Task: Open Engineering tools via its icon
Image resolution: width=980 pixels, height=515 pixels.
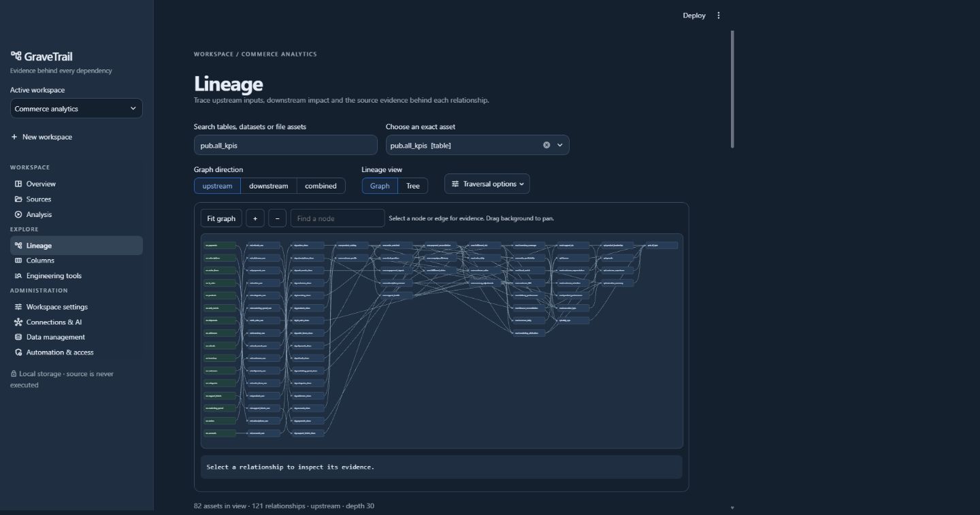Action: pyautogui.click(x=18, y=276)
